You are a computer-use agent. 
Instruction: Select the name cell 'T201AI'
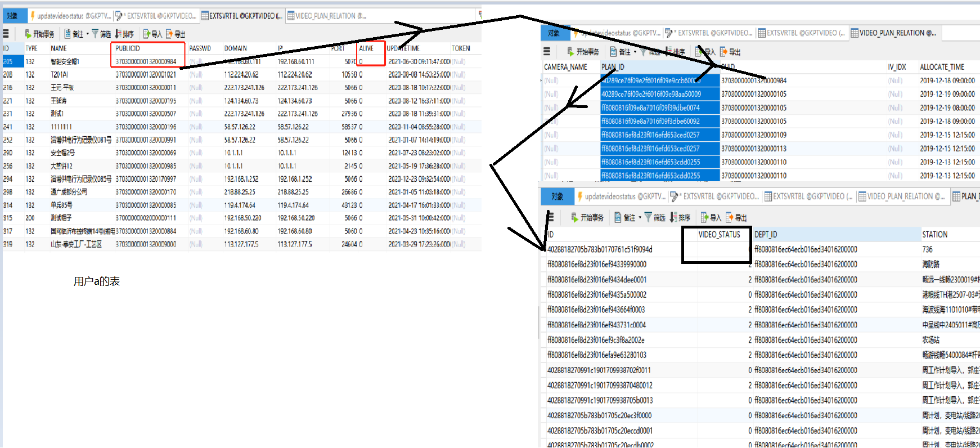59,75
